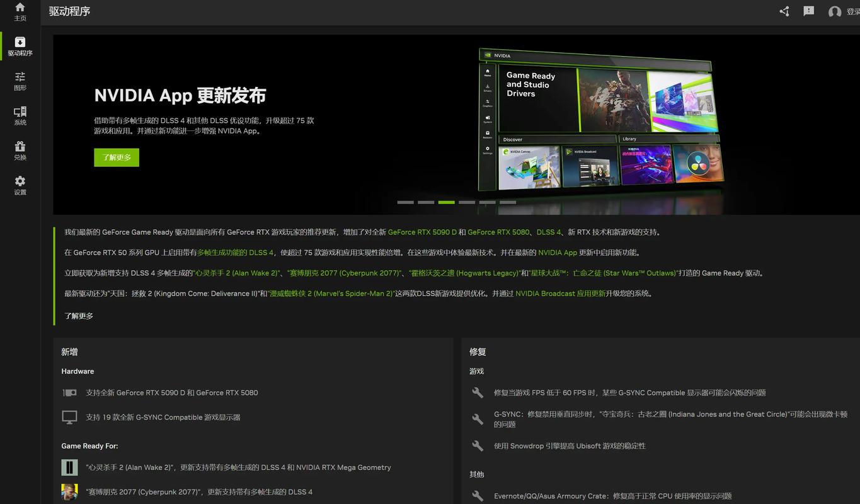Click the monitor icon beside G-SYNC Compatible displays

tap(69, 417)
